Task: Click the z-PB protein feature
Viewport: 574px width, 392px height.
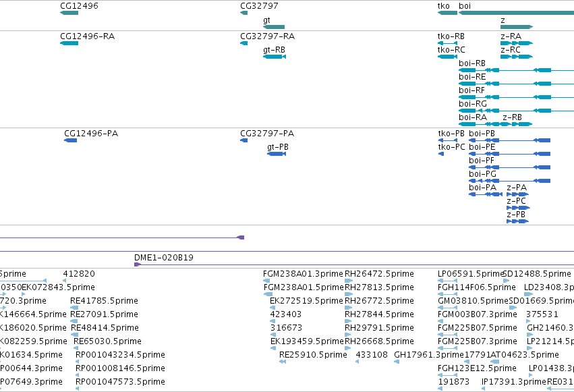Action: (x=517, y=221)
